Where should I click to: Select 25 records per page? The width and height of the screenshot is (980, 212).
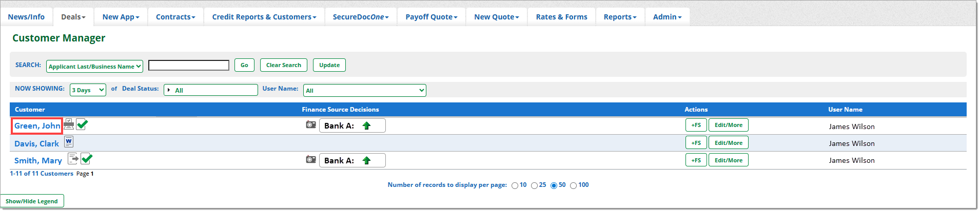click(x=534, y=186)
